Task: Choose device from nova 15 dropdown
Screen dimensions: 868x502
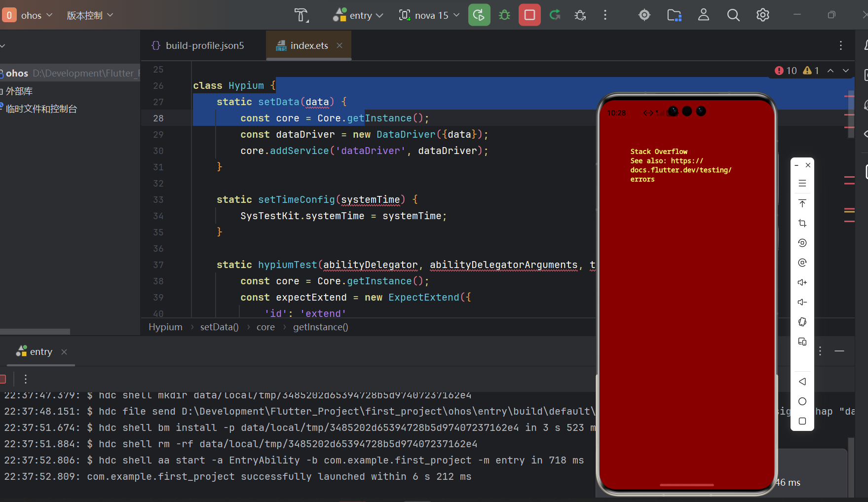Action: point(429,15)
